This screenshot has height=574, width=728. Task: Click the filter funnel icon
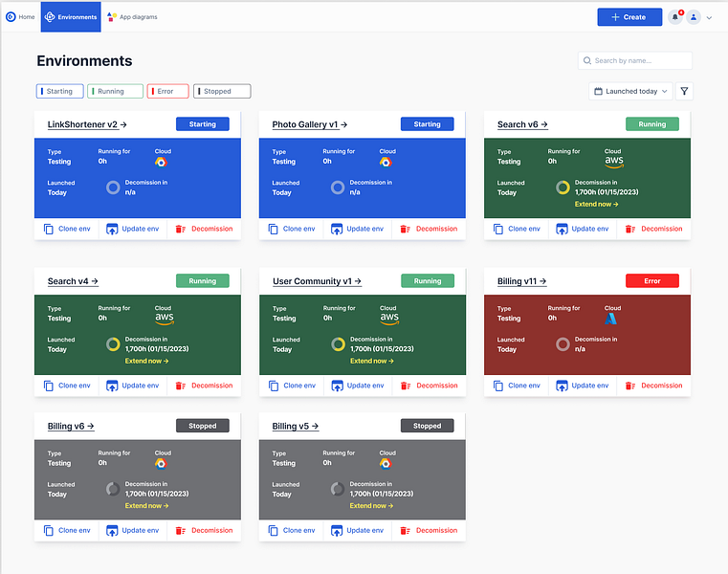[684, 91]
